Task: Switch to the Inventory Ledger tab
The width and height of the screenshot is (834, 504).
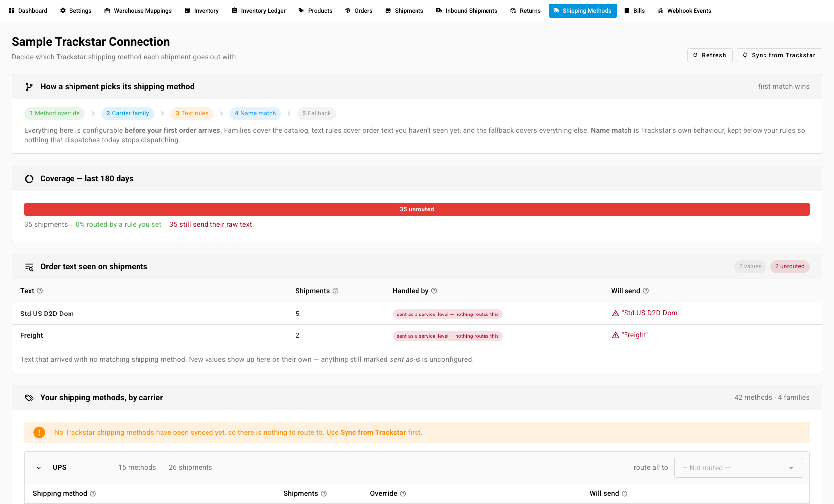Action: [259, 11]
